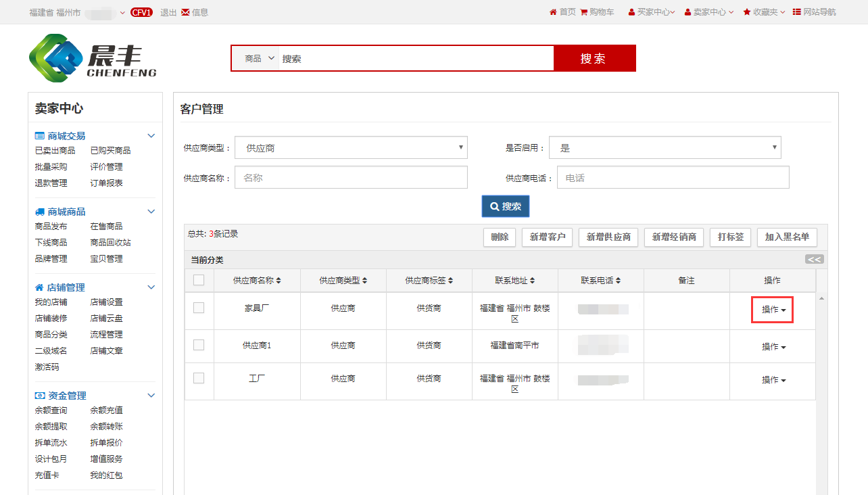Tick the checkbox for 家具厂 row
The height and width of the screenshot is (495, 868).
pyautogui.click(x=199, y=308)
